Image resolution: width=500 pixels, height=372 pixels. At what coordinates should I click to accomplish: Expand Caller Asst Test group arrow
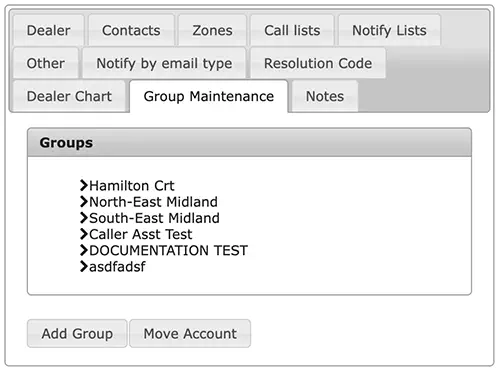84,234
